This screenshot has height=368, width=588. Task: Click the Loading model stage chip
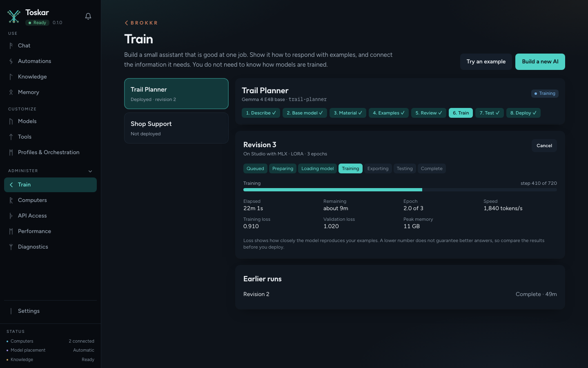click(317, 168)
